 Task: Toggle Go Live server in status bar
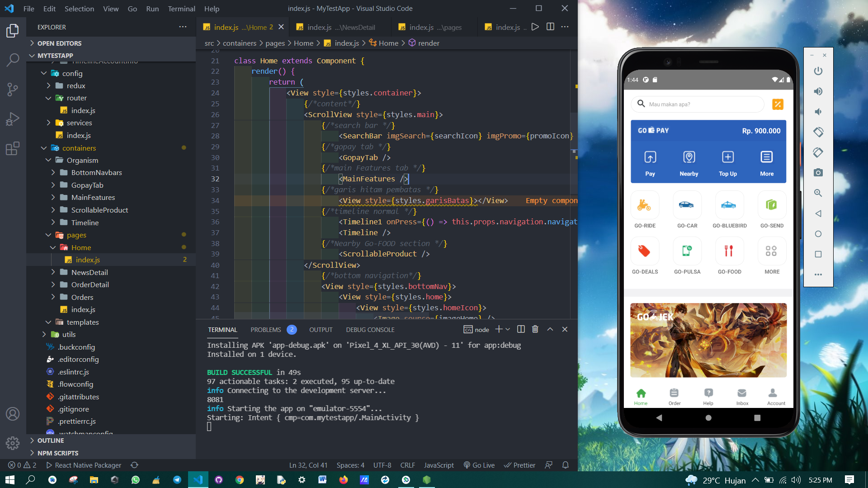479,465
